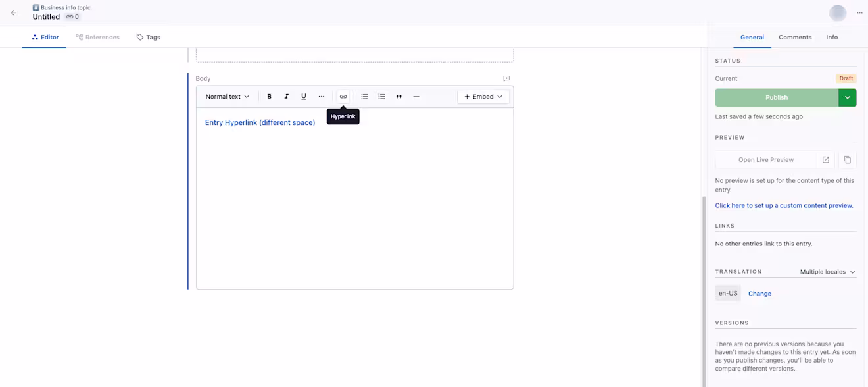Click the links count badge next to Untitled
This screenshot has height=387, width=868.
point(72,17)
